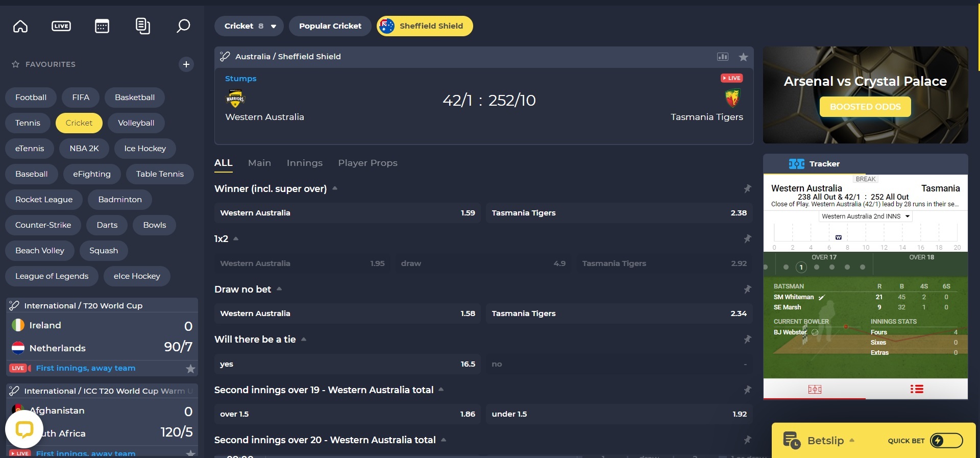Toggle the Quick Bet switch

(946, 441)
